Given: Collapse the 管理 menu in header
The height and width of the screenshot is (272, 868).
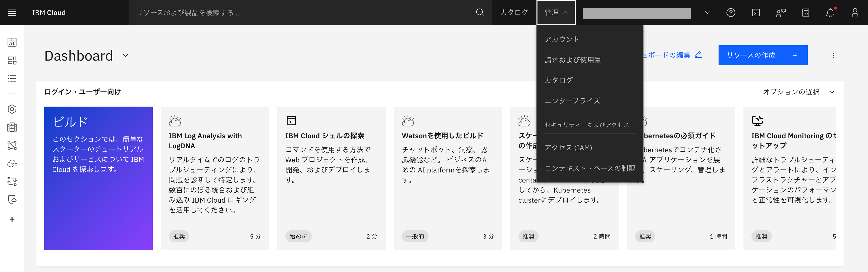Looking at the screenshot, I should coord(556,13).
